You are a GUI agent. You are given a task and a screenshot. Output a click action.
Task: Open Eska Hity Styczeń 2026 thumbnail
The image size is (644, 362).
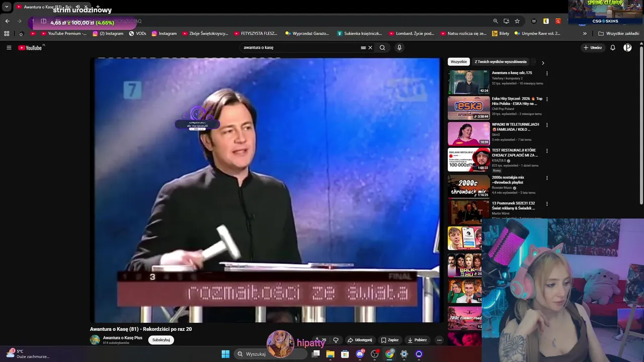[468, 108]
